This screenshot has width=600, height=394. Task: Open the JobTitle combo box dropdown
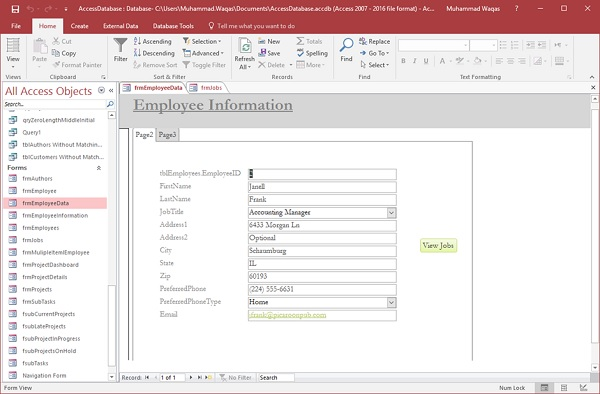(x=391, y=213)
